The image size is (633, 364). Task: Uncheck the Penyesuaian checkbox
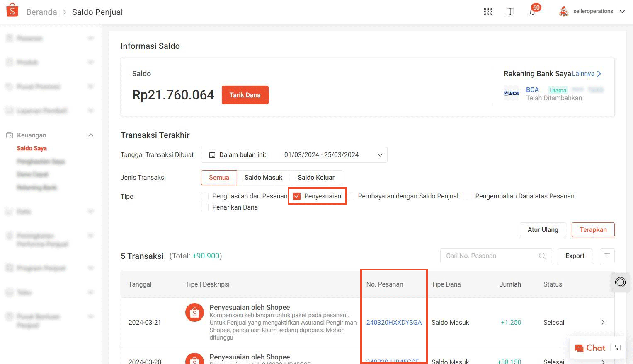297,196
